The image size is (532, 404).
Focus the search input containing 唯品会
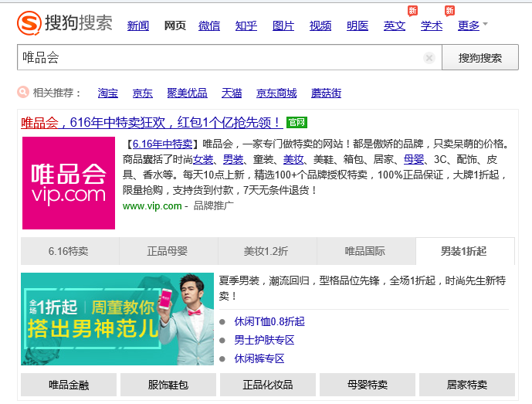point(216,58)
